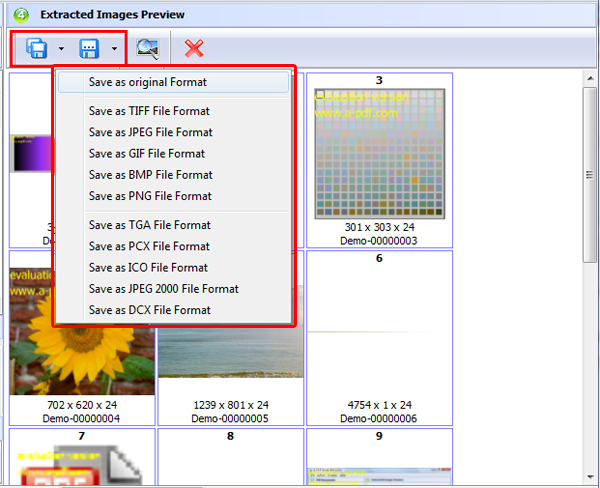The height and width of the screenshot is (488, 600).
Task: Click the scrollbar down arrow
Action: [x=590, y=477]
